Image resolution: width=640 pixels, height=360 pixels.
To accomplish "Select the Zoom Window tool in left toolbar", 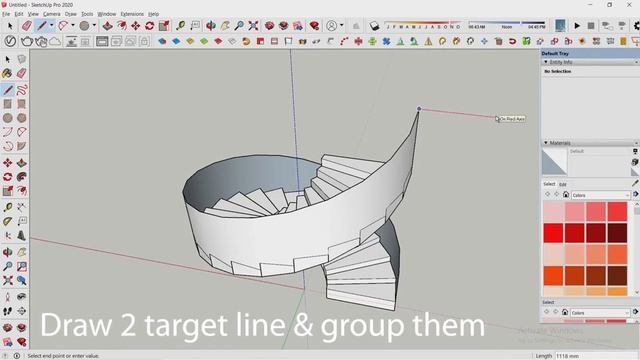I will pyautogui.click(x=22, y=266).
